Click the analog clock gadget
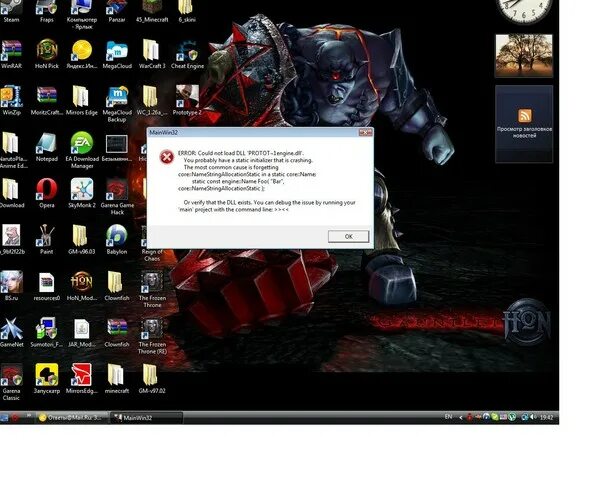600x480 pixels. 524,10
